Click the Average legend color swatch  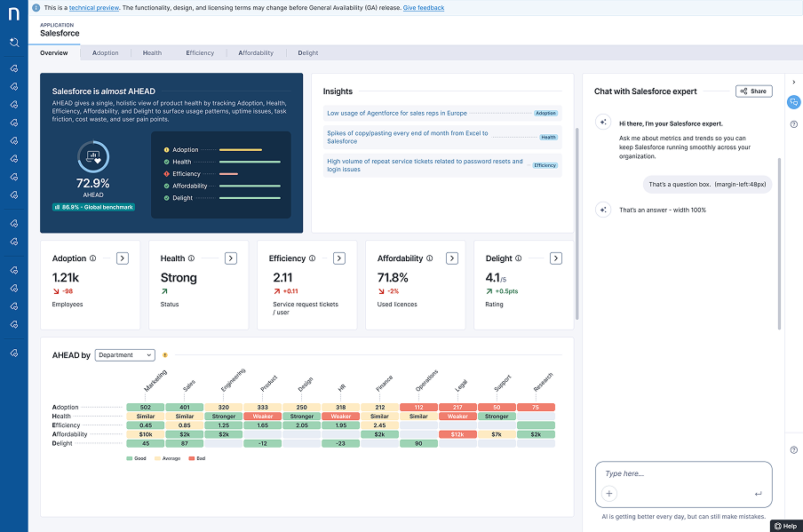point(158,458)
